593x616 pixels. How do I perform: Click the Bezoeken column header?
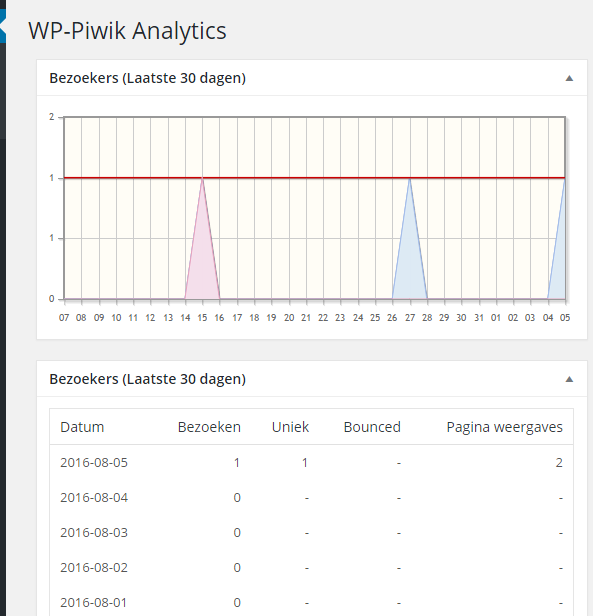pyautogui.click(x=209, y=427)
